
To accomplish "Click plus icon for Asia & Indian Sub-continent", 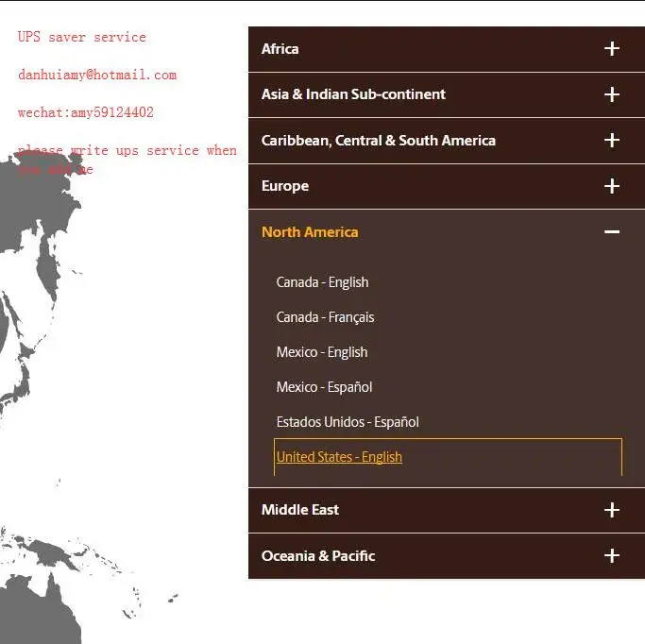I will click(x=612, y=94).
